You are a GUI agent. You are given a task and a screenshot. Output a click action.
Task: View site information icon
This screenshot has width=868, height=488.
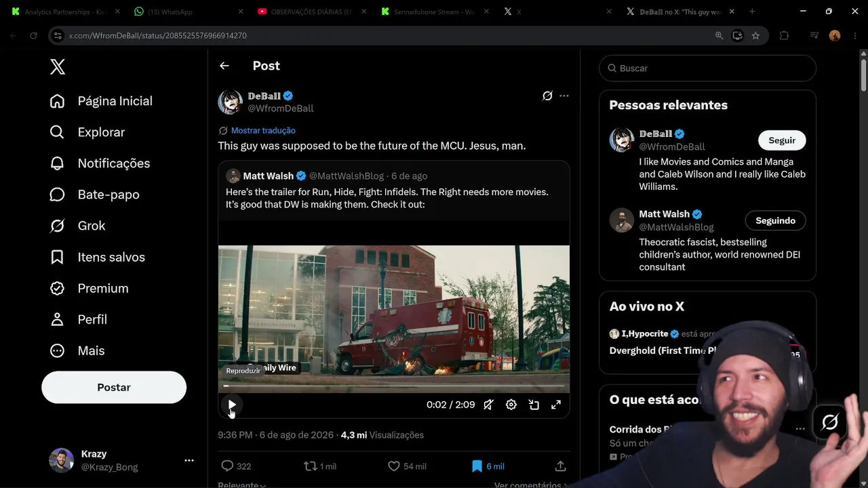pyautogui.click(x=58, y=36)
